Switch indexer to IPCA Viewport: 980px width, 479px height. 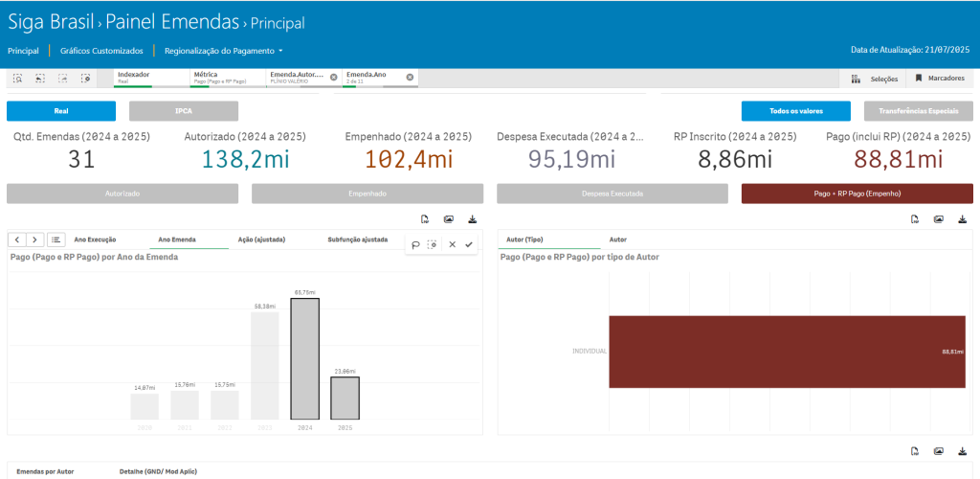[184, 111]
